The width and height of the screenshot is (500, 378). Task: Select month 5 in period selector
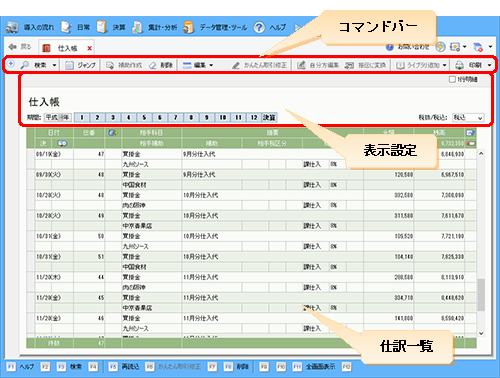144,117
